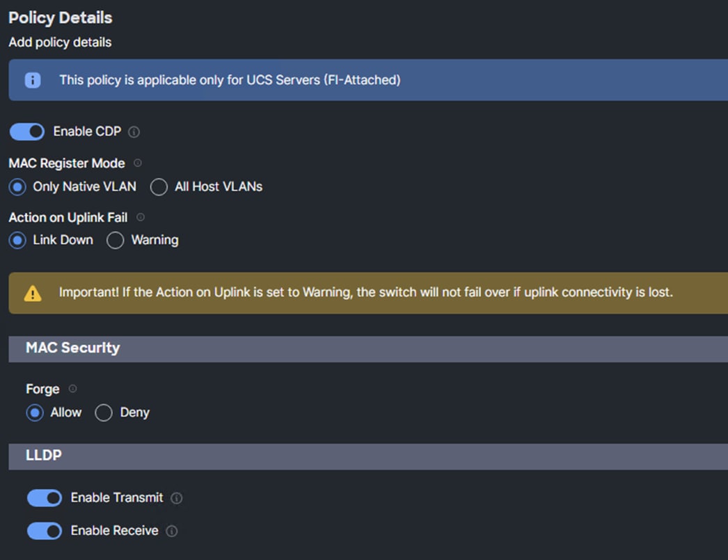The height and width of the screenshot is (560, 728).
Task: Click the Enable Transmit info icon
Action: pyautogui.click(x=177, y=498)
